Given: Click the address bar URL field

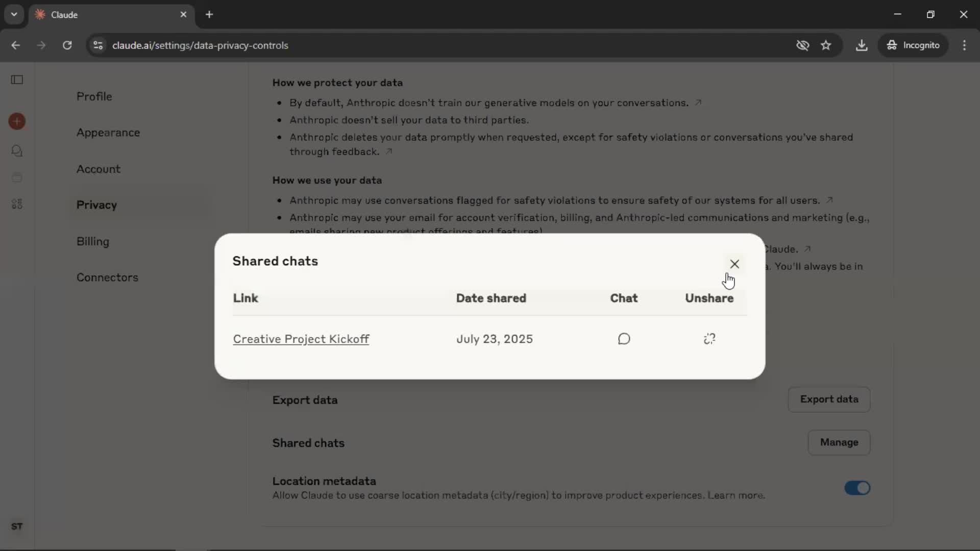Looking at the screenshot, I should pos(200,45).
